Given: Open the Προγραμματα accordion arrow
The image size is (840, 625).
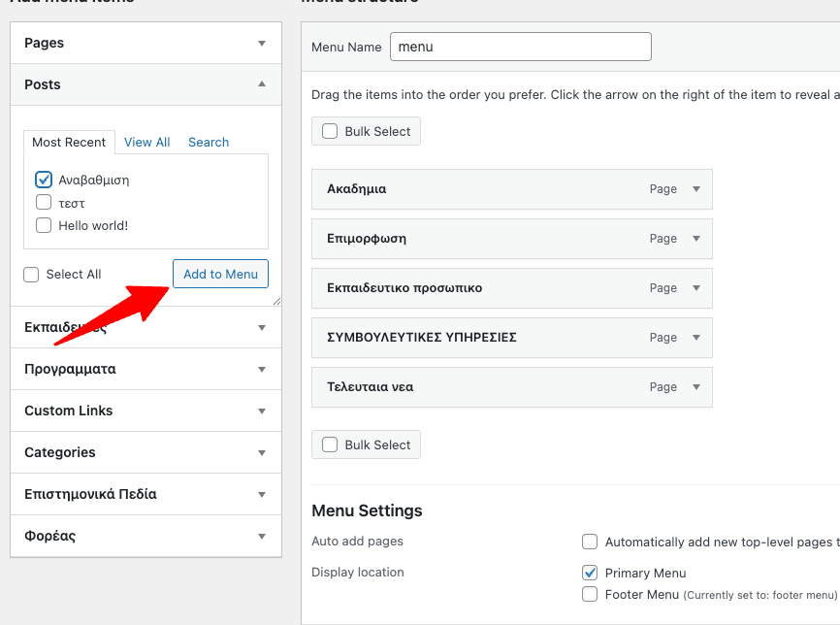Looking at the screenshot, I should [261, 370].
